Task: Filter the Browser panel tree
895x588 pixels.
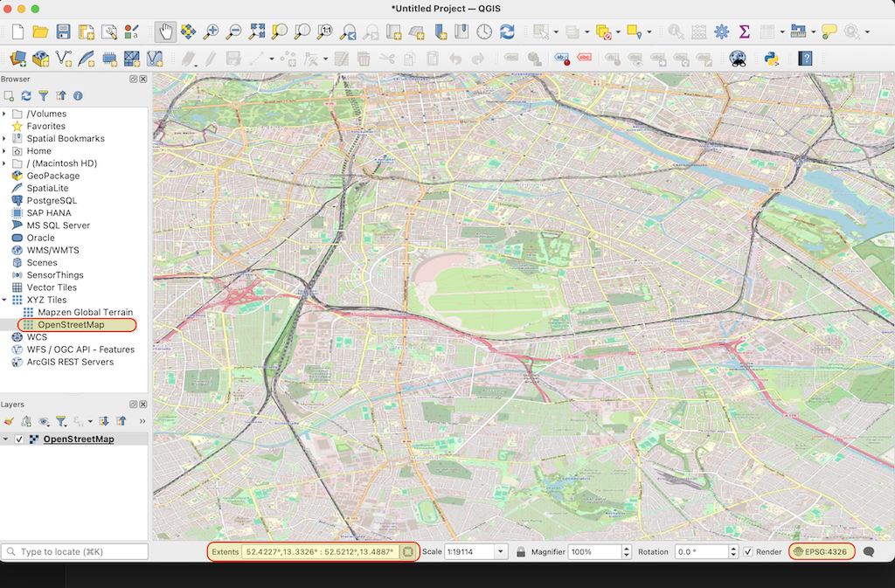Action: point(44,96)
